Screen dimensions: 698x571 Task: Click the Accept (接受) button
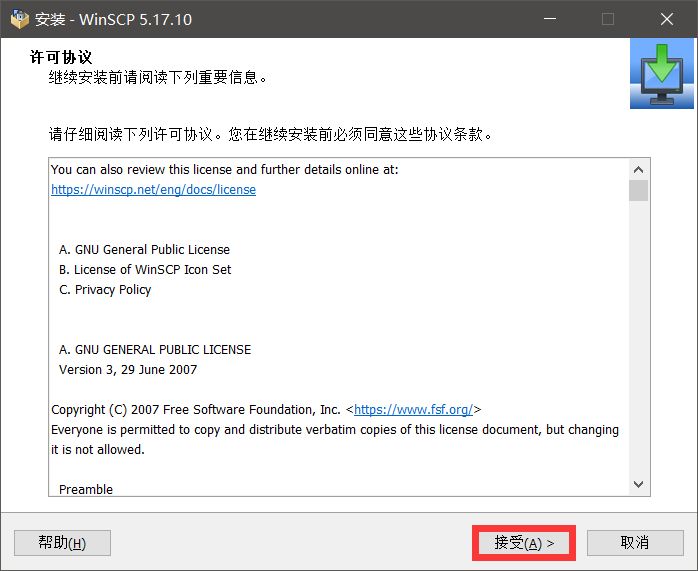524,543
